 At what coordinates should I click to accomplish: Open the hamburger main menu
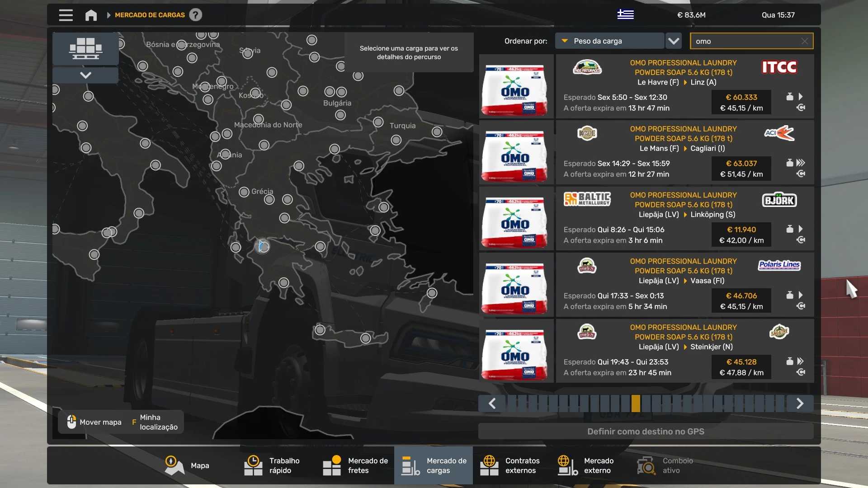[x=66, y=15]
